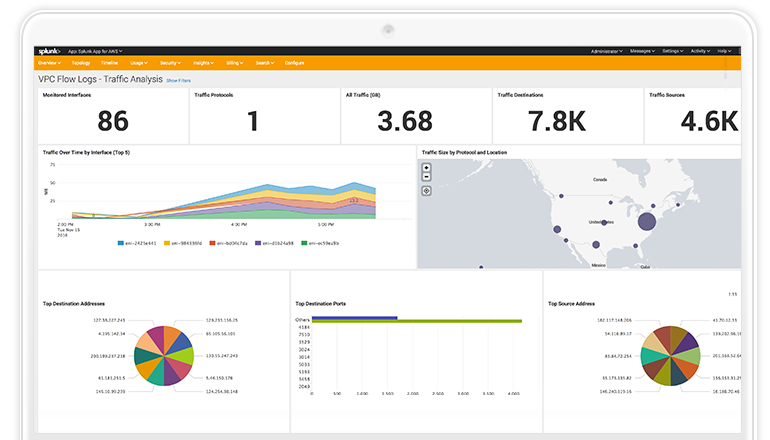Click source address 83.84.72.254 label
This screenshot has width=770, height=440.
pos(618,356)
